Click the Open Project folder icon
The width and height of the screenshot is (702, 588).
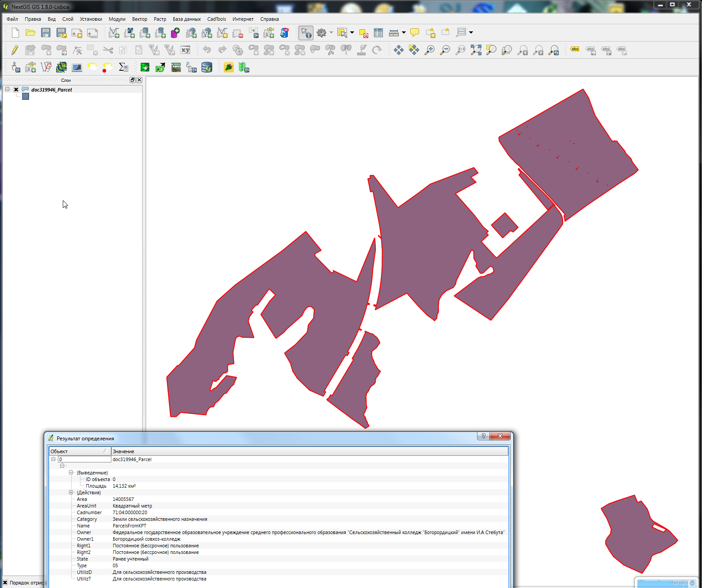tap(30, 33)
